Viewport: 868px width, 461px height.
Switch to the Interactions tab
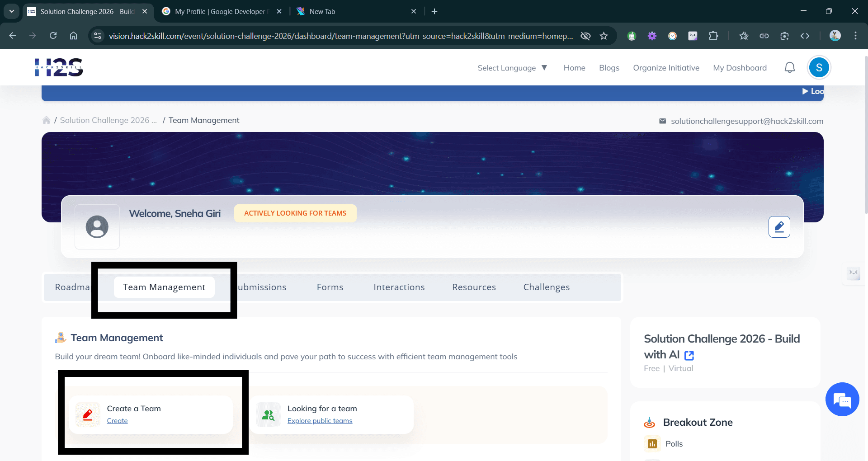tap(399, 287)
